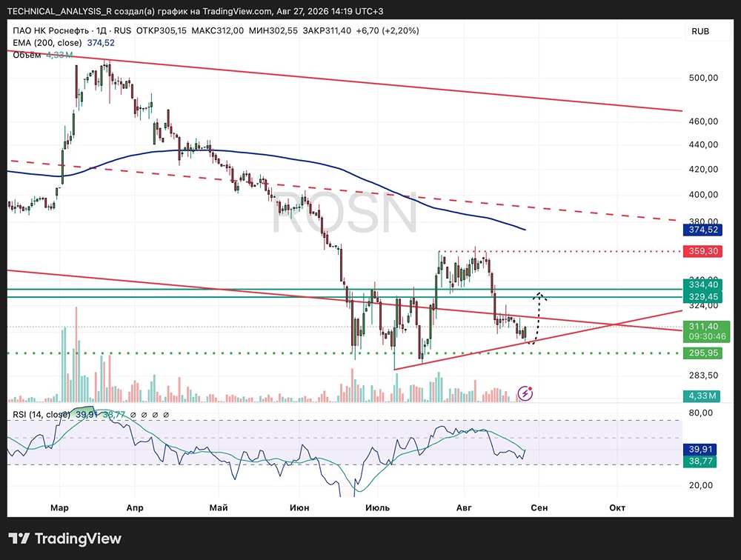Click the Июль label on time axis
This screenshot has width=741, height=560.
coord(378,508)
